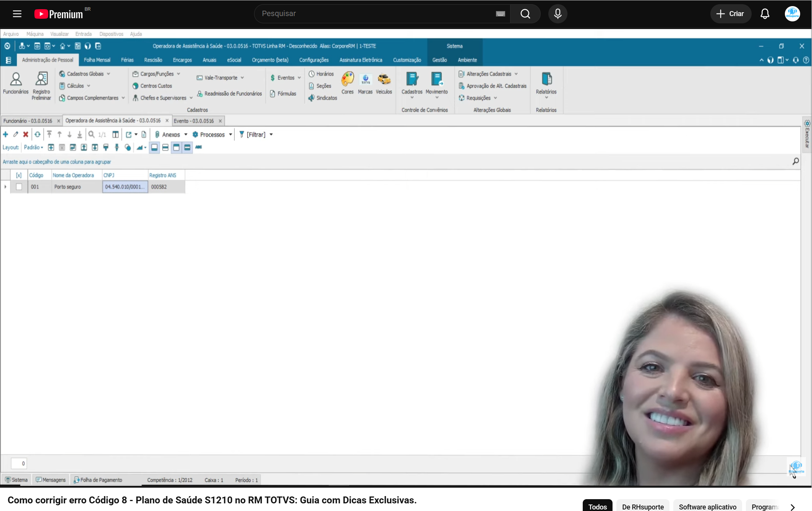Click the red X delete record icon
The image size is (812, 511).
pos(26,135)
